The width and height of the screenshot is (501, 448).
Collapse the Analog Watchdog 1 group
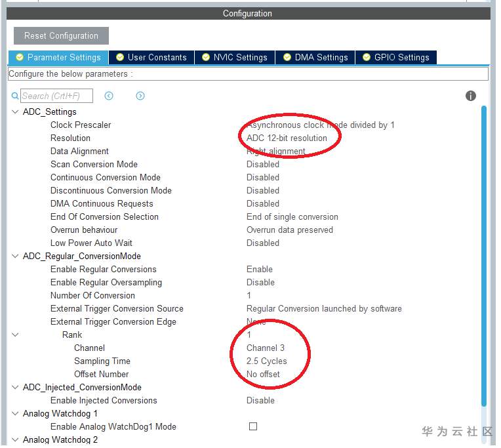[x=15, y=413]
